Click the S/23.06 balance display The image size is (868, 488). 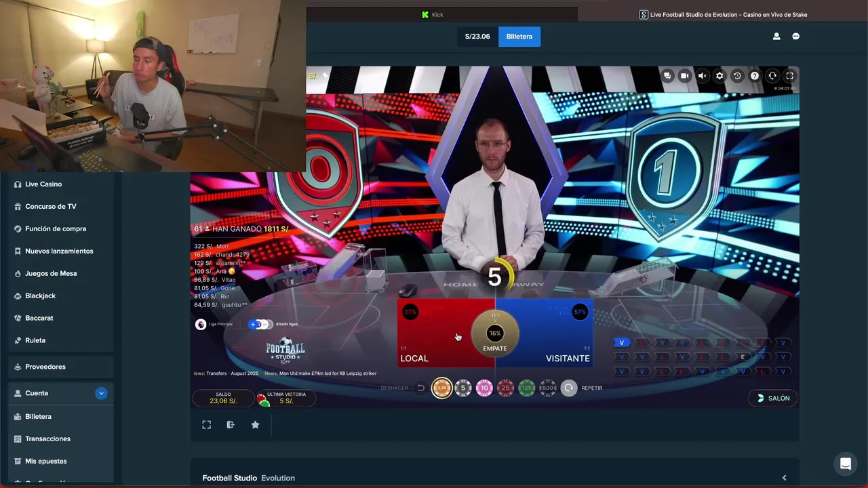[477, 37]
